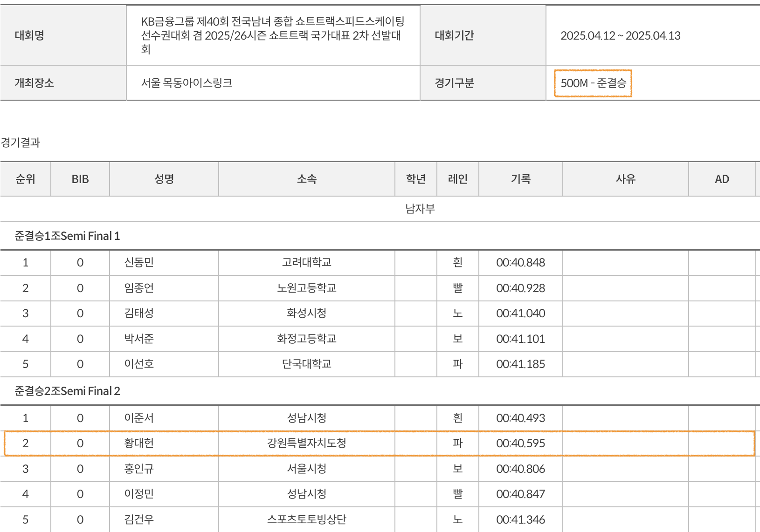Click the 사유 column header
Screen dimensions: 760x532
[625, 179]
